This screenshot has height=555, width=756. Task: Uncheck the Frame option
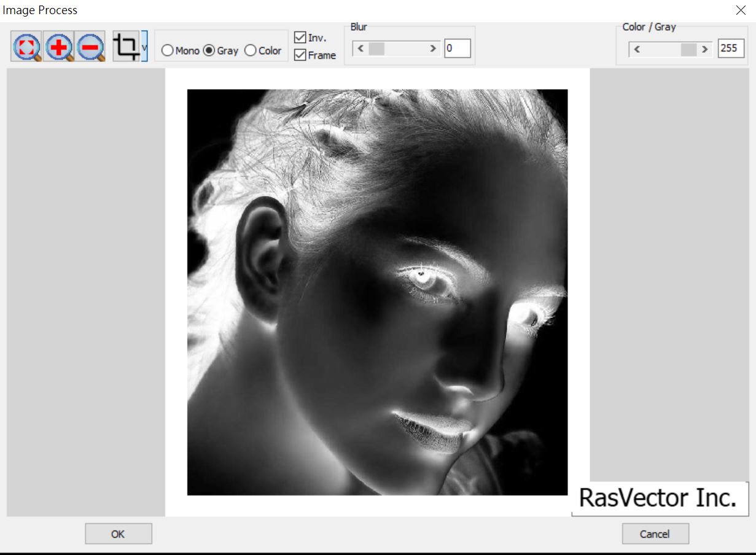tap(300, 55)
